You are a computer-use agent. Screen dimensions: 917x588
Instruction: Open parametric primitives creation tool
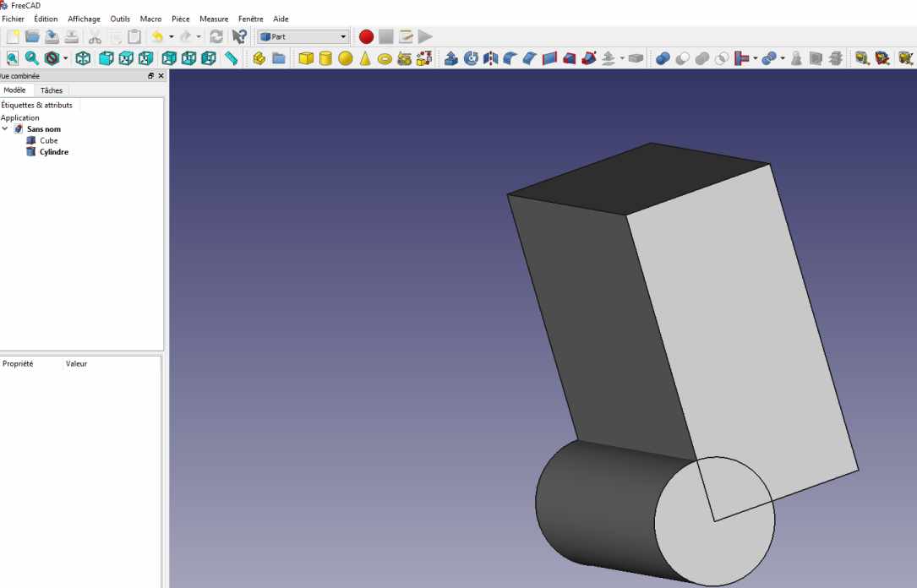click(x=404, y=58)
